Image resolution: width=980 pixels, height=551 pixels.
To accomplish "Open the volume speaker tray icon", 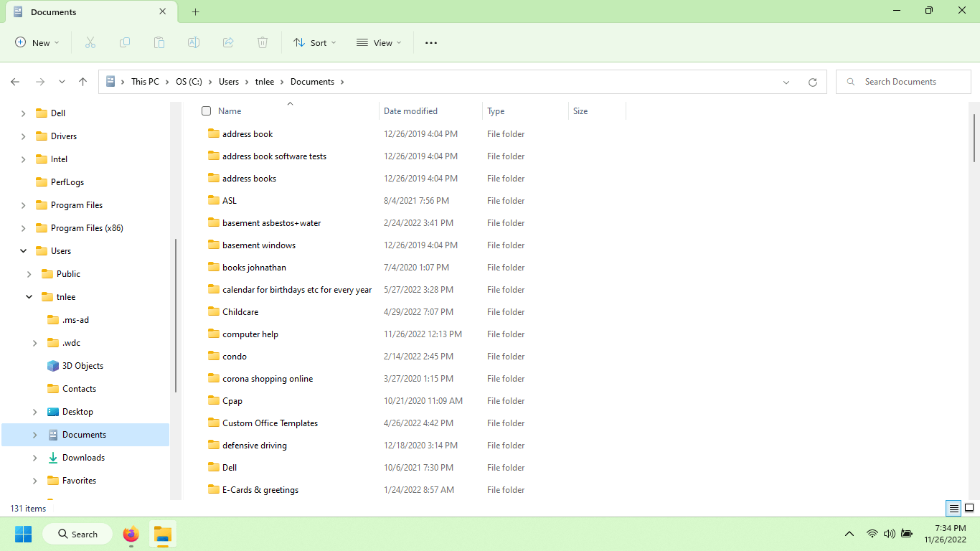I will 890,534.
